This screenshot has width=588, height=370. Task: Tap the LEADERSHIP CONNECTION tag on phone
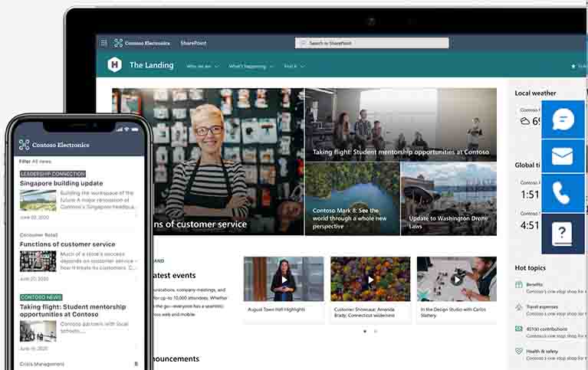(52, 174)
